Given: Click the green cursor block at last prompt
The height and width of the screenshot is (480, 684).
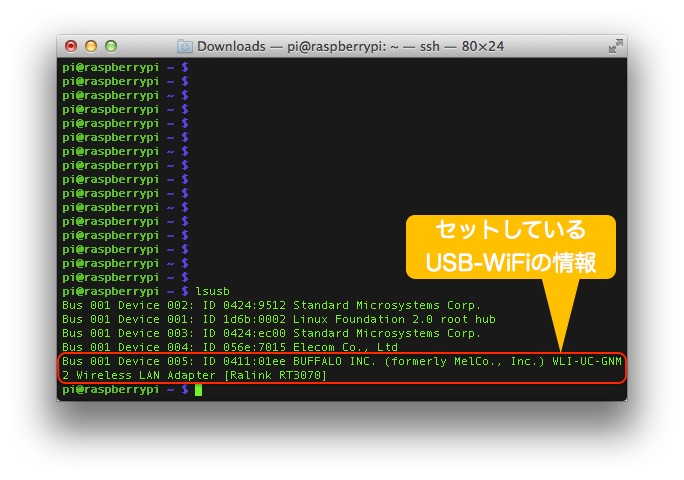Looking at the screenshot, I should click(x=198, y=389).
